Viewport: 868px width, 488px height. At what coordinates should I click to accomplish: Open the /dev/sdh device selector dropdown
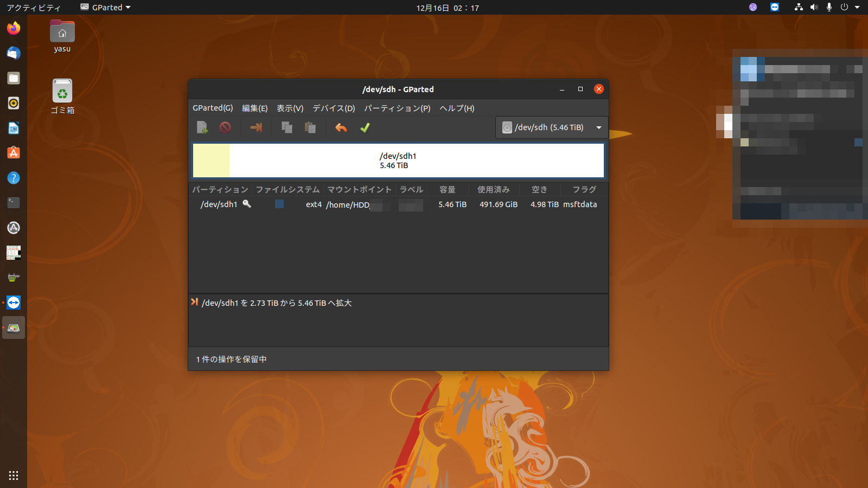[551, 127]
